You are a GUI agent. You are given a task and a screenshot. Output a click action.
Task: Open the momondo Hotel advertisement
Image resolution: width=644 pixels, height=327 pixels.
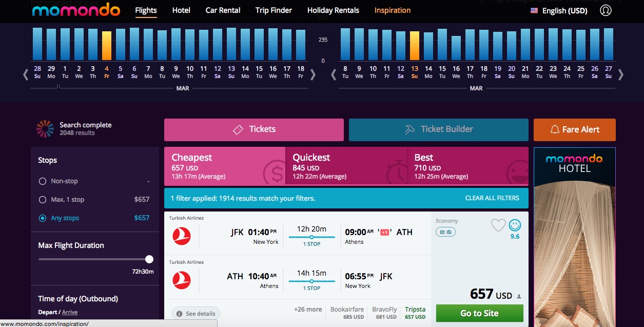click(575, 237)
